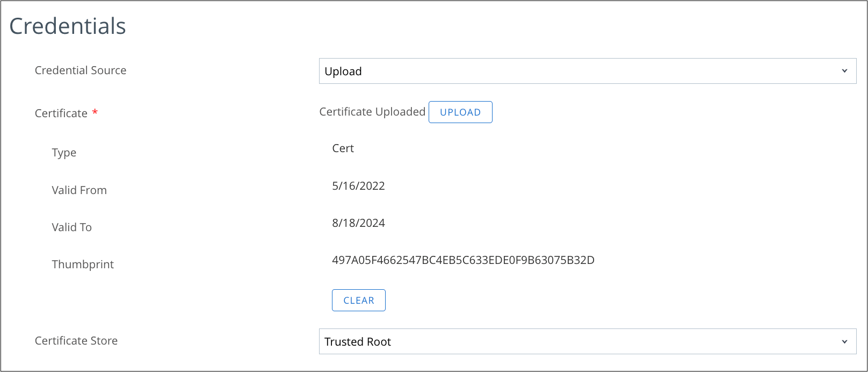Click the 8/18/2024 expiry date
Image resolution: width=868 pixels, height=372 pixels.
click(358, 223)
